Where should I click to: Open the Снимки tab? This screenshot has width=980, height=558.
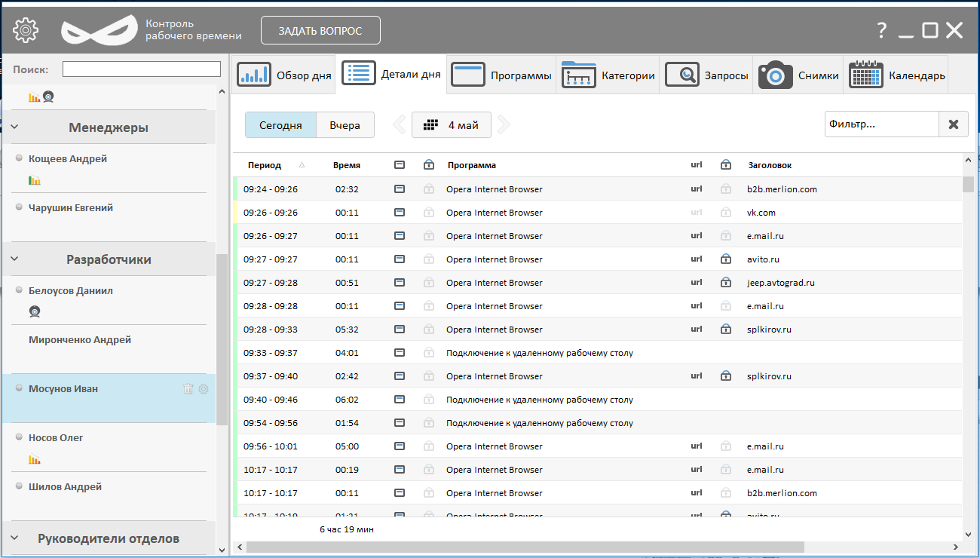pos(798,75)
